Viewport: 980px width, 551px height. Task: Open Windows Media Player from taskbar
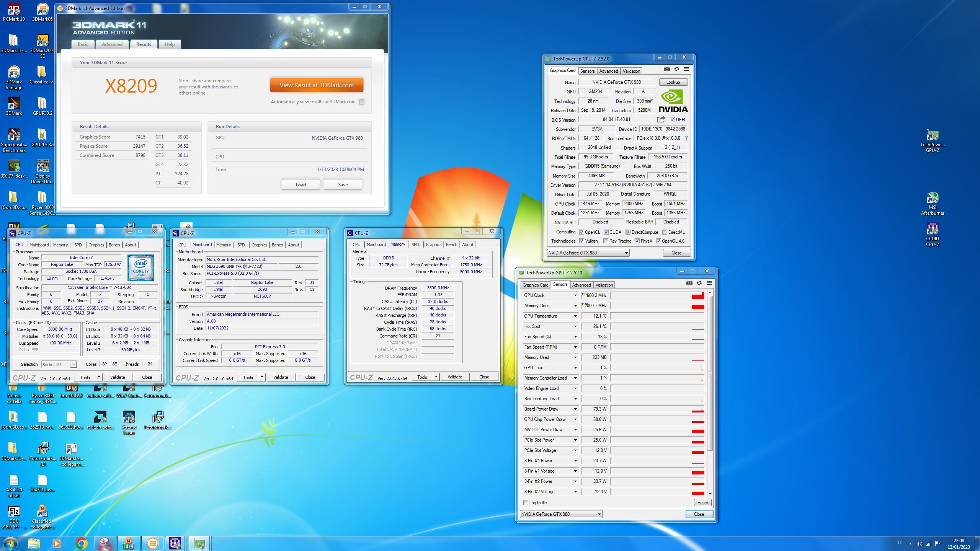[57, 543]
